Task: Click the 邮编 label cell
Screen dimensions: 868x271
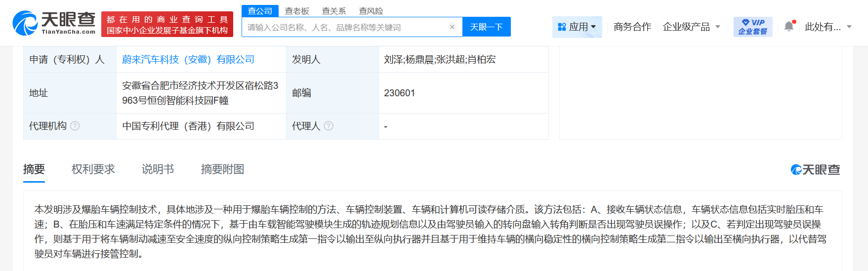Action: click(x=332, y=93)
